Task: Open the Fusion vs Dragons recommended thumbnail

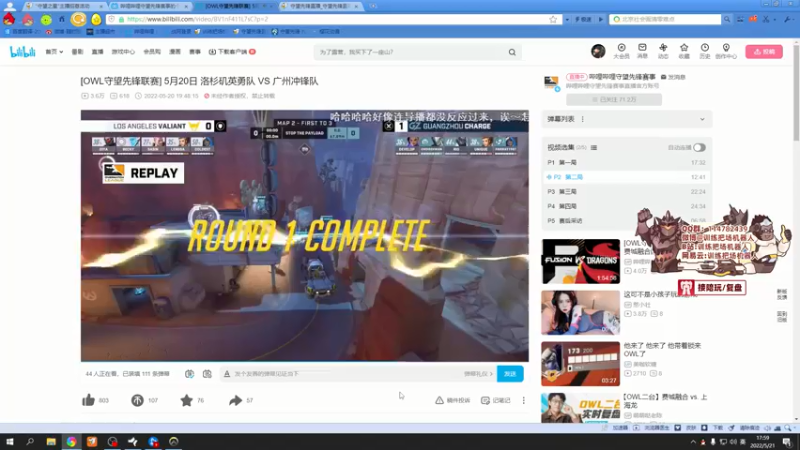Action: [581, 261]
